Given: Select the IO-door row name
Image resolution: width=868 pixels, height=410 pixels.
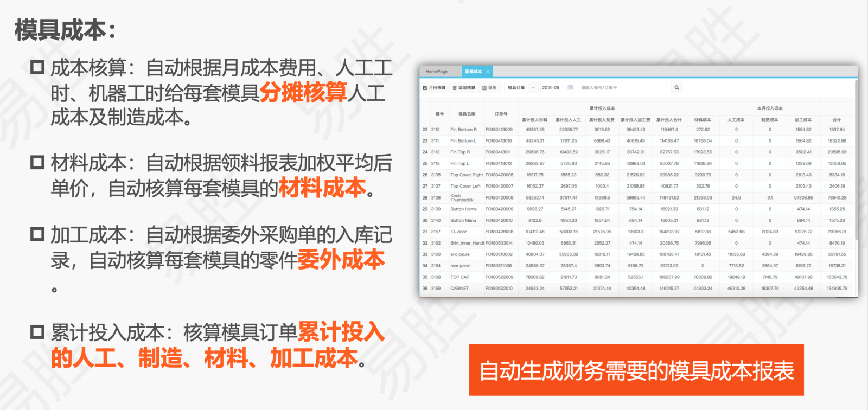Looking at the screenshot, I should pyautogui.click(x=458, y=232).
